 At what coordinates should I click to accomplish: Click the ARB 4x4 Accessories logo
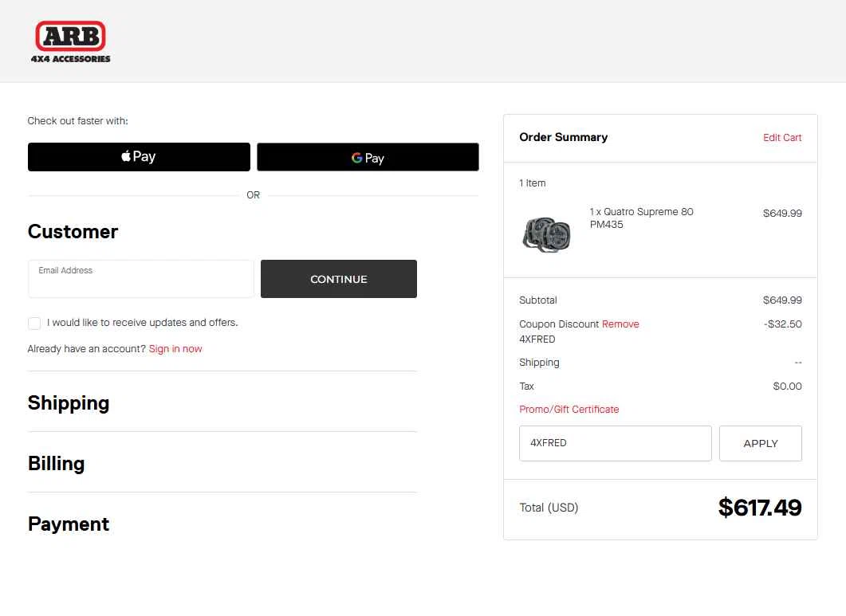point(71,42)
